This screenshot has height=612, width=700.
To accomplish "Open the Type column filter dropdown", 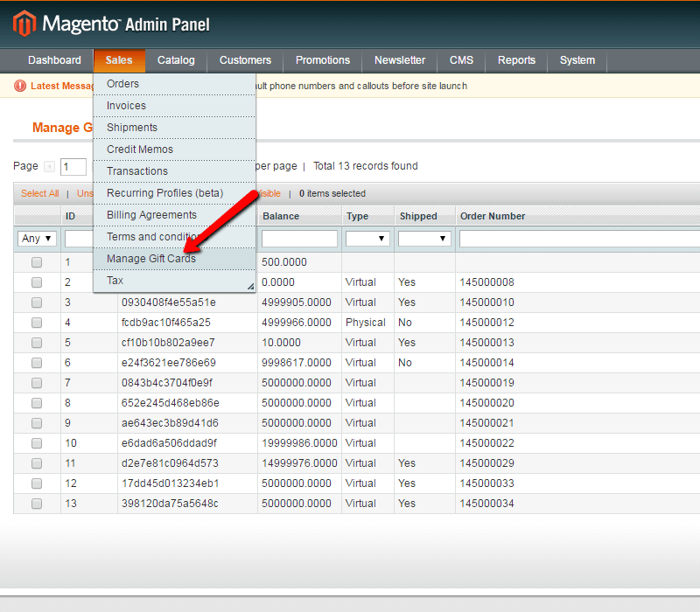I will coord(367,239).
